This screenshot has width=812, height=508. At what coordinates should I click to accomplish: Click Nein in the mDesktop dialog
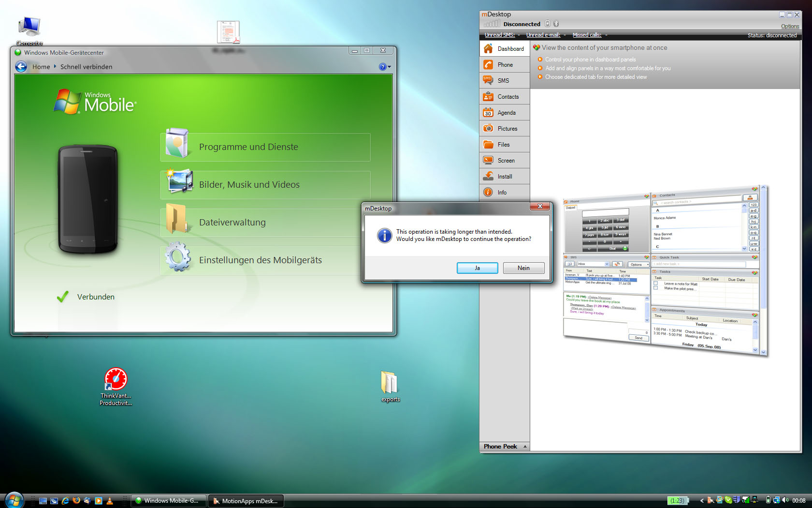(523, 268)
